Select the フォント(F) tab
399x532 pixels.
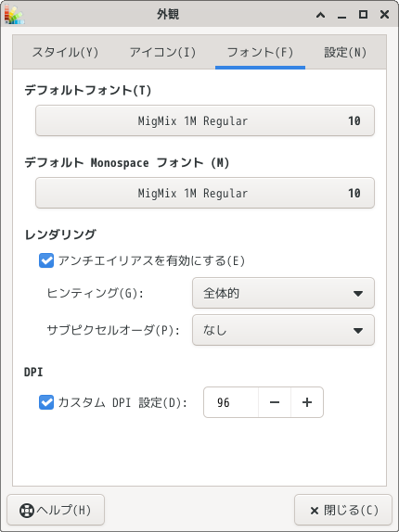(x=260, y=53)
